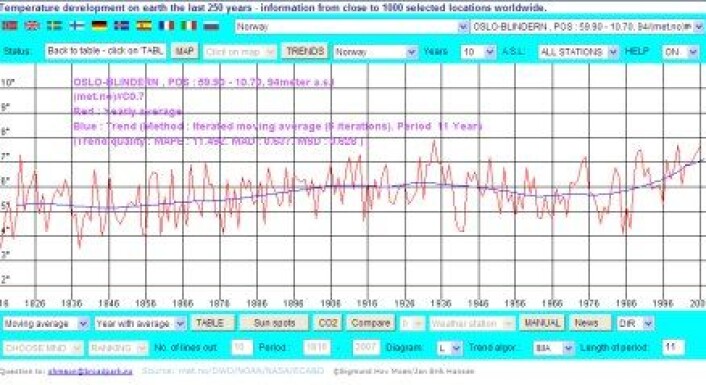This screenshot has width=706, height=385.
Task: Pick the Icelandic flag icon
Action: tap(122, 26)
